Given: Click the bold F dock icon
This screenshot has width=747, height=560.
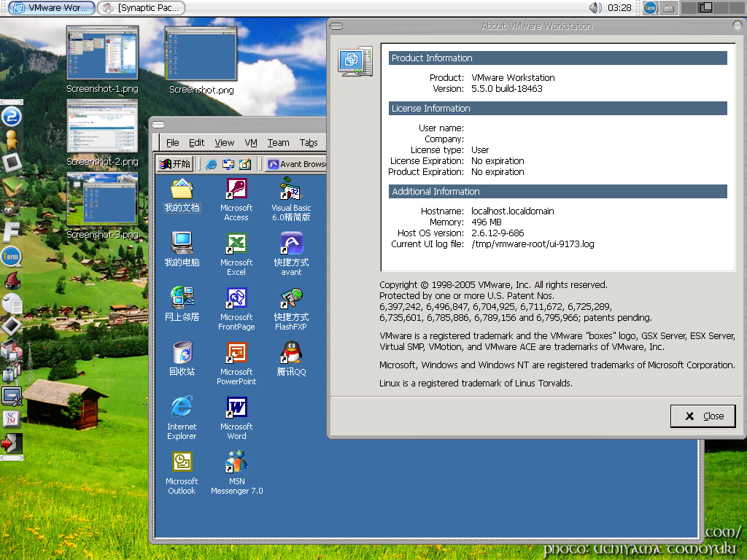Looking at the screenshot, I should pos(12,233).
